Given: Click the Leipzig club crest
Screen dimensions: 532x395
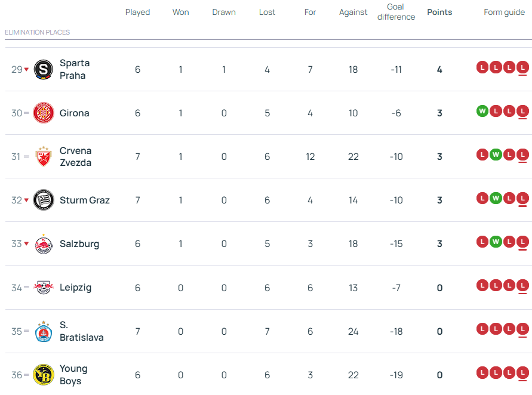Looking at the screenshot, I should 44,288.
